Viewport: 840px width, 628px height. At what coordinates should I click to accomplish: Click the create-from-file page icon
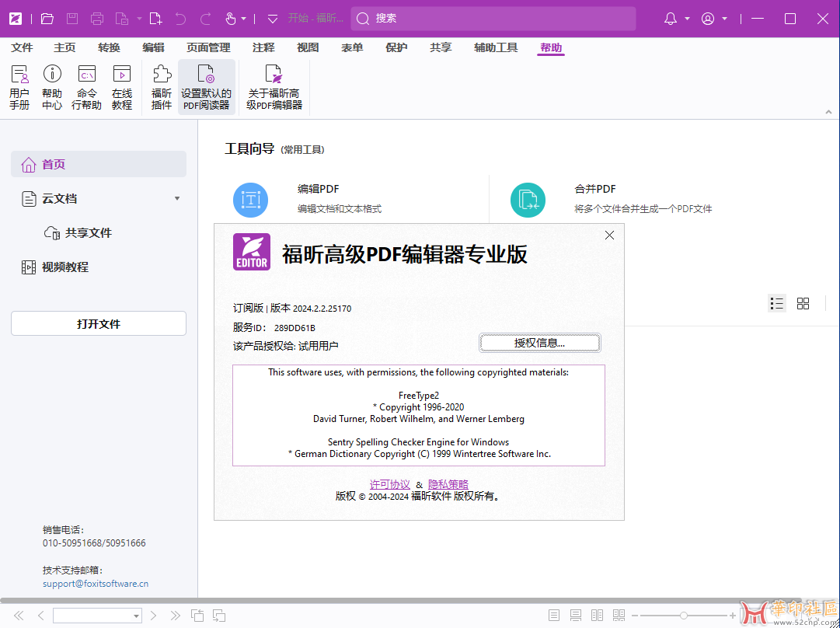(122, 19)
